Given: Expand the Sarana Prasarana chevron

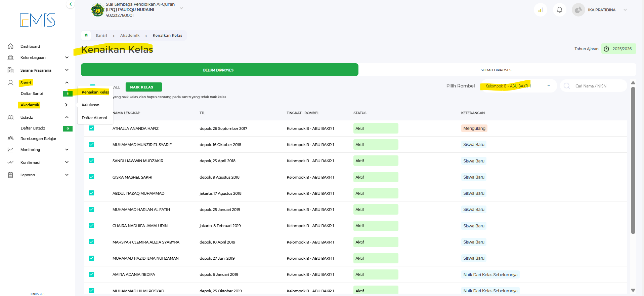Looking at the screenshot, I should click(67, 70).
